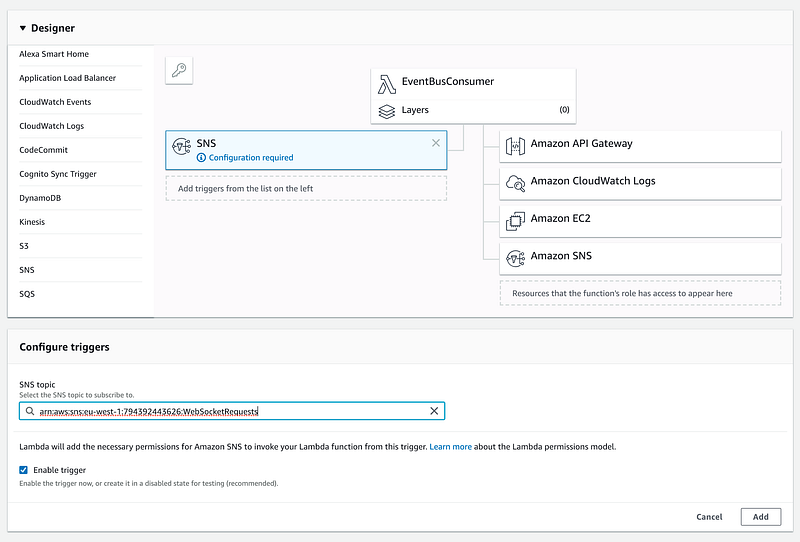Click the Configure triggers heading
This screenshot has height=542, width=800.
64,347
